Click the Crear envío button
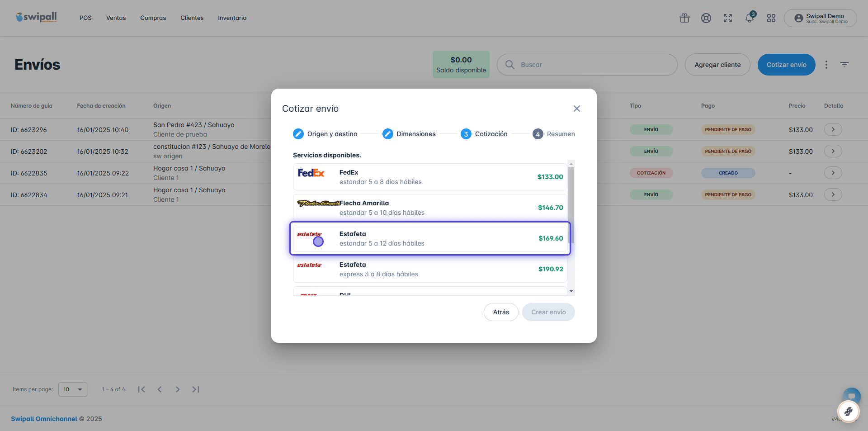This screenshot has width=868, height=431. tap(548, 312)
